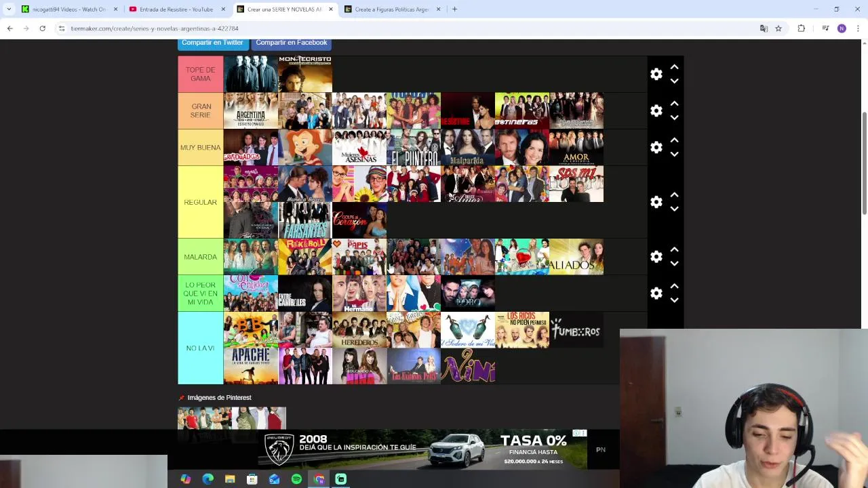Move LO PEOR QUE VI row down
The height and width of the screenshot is (488, 868).
[674, 300]
